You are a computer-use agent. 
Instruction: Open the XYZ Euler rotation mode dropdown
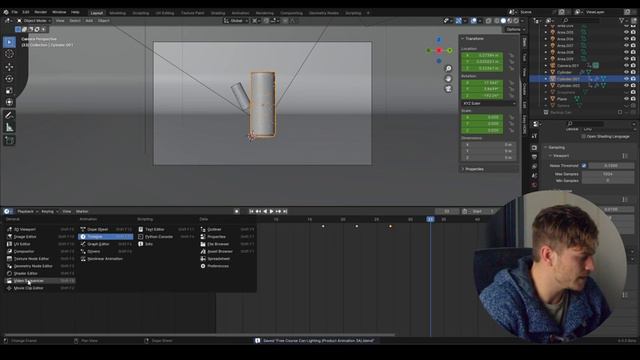pos(489,104)
